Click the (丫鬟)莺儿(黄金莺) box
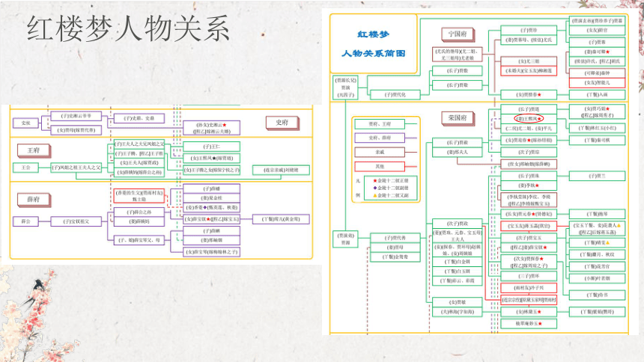This screenshot has width=644, height=362. (281, 219)
